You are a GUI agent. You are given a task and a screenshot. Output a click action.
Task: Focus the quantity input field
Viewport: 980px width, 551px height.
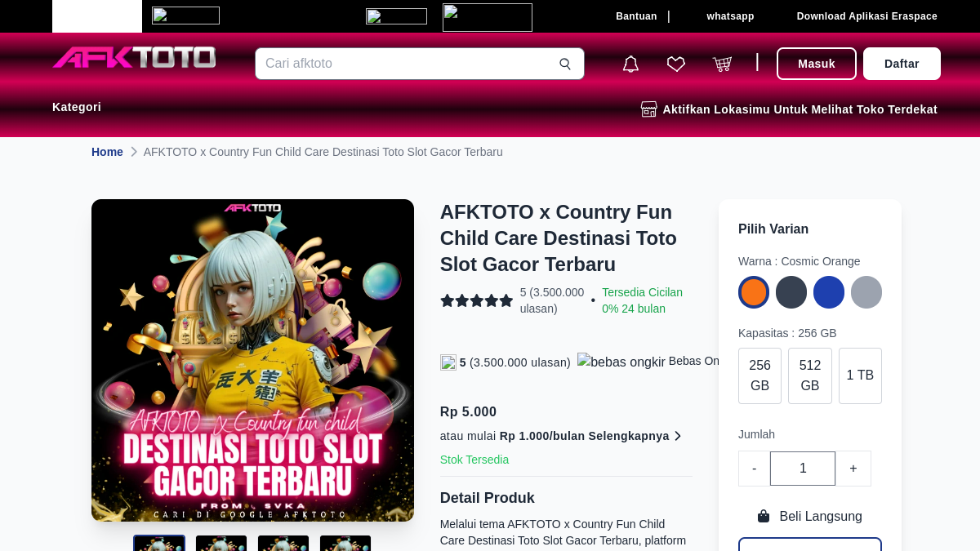coord(803,469)
